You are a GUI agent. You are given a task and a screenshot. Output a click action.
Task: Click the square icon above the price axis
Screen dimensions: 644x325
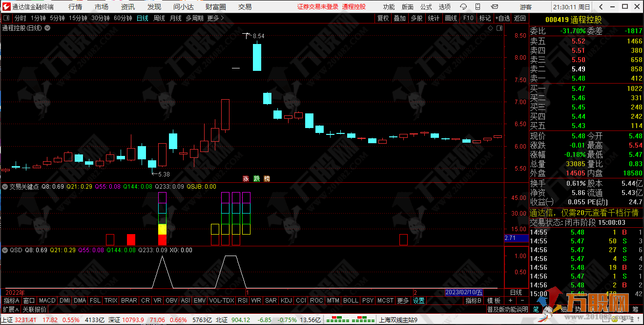499,28
